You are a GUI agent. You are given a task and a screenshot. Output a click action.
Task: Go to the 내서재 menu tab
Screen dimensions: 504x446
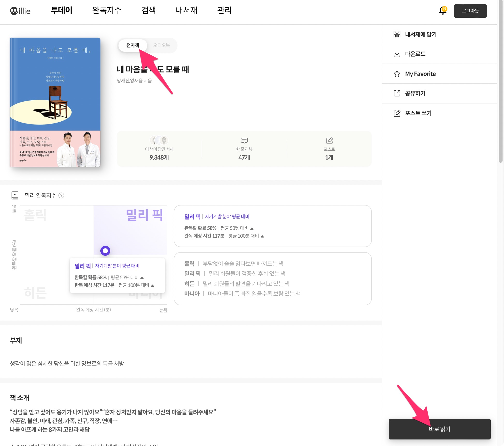(186, 10)
